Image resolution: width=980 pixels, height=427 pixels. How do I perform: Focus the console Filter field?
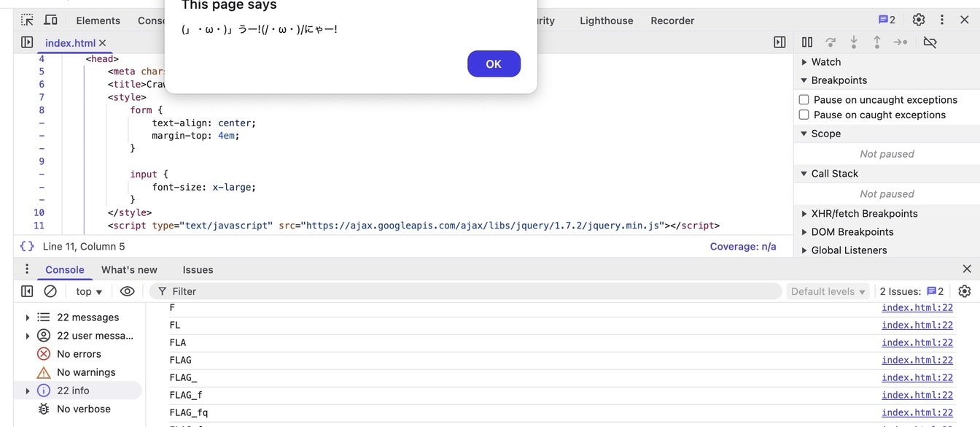point(465,291)
